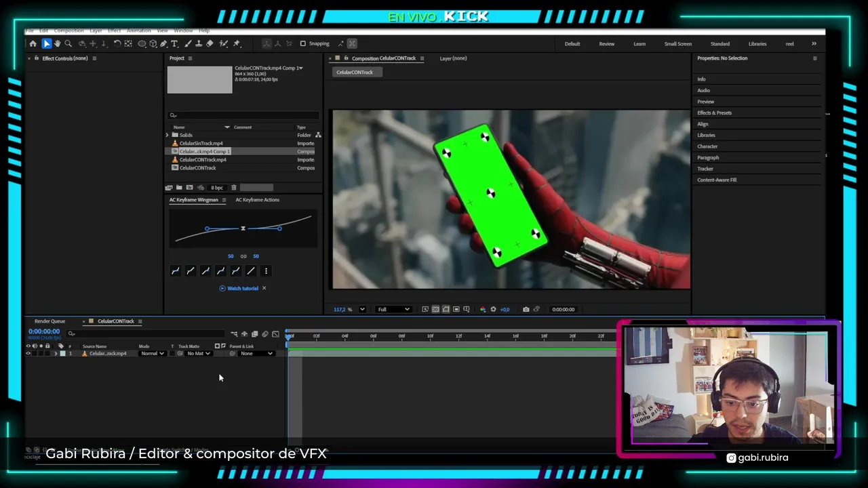
Task: Toggle link between Keyframe Wingman 50 values
Action: click(x=243, y=256)
